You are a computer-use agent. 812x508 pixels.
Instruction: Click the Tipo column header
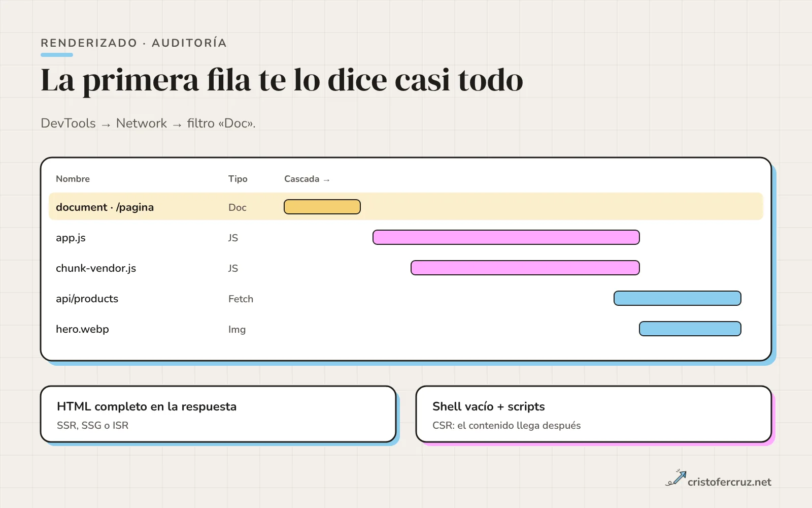click(x=238, y=179)
